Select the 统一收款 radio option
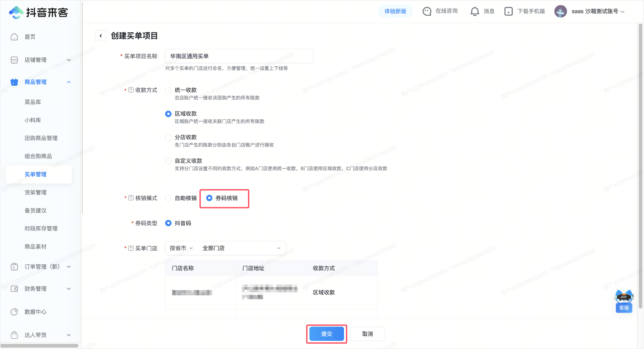Image resolution: width=644 pixels, height=349 pixels. coord(168,90)
